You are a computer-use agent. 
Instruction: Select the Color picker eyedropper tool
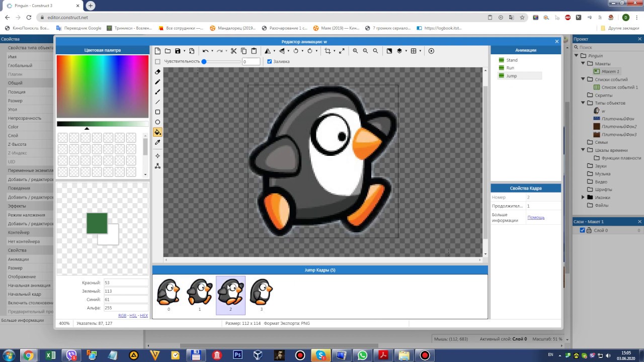[x=157, y=142]
